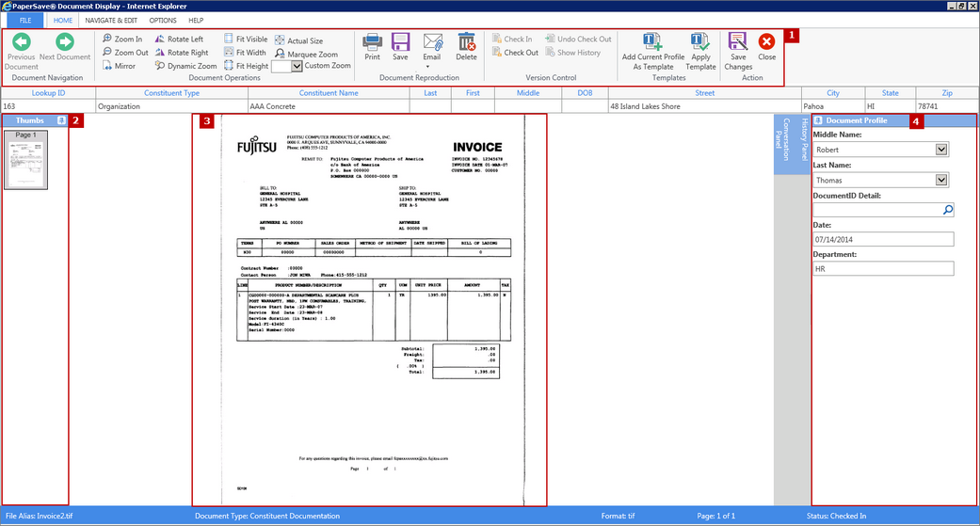Screen dimensions: 980x526
Task: Click the Zoom In tool
Action: pos(122,39)
